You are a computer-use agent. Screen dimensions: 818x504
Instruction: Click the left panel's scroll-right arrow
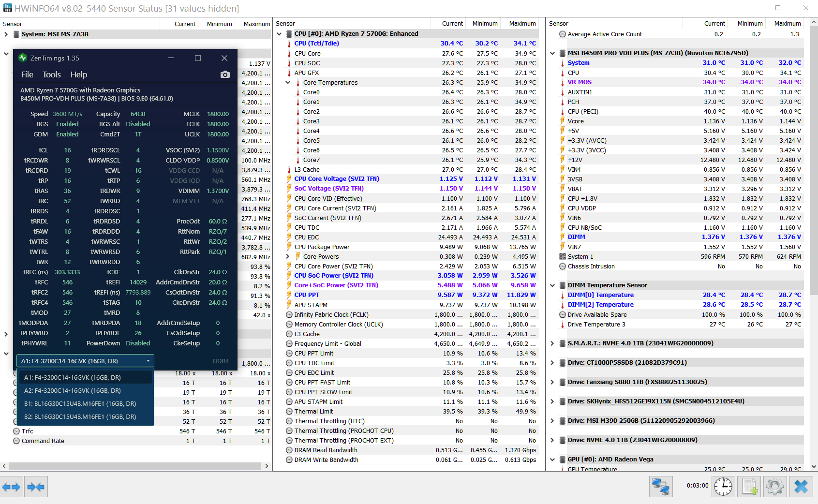coord(267,466)
